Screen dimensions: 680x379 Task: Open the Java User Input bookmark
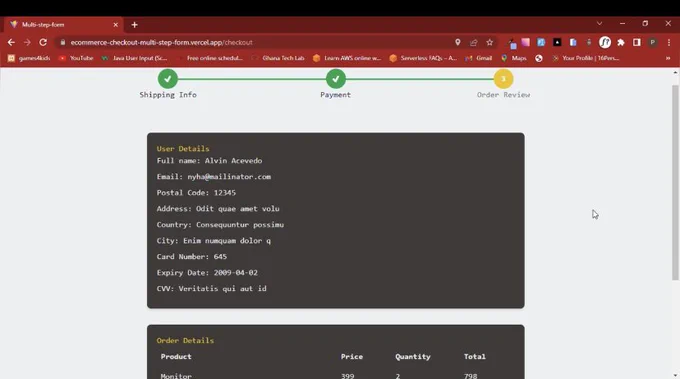[134, 58]
